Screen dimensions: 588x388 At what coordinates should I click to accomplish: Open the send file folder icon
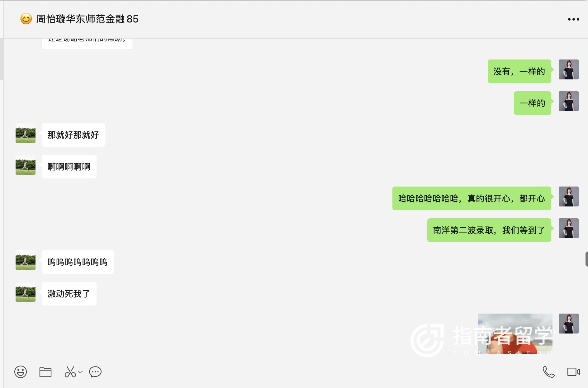45,372
